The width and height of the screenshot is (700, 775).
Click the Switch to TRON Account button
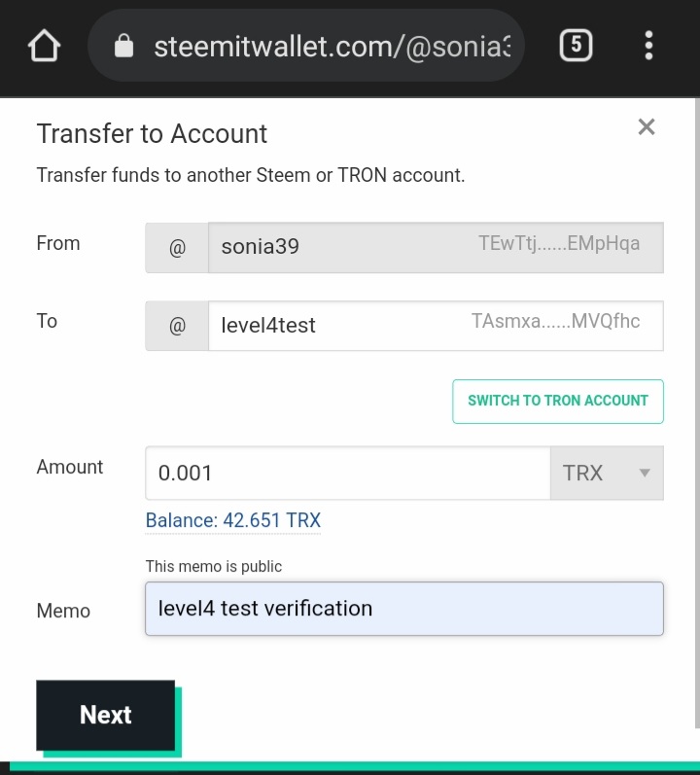click(x=558, y=401)
